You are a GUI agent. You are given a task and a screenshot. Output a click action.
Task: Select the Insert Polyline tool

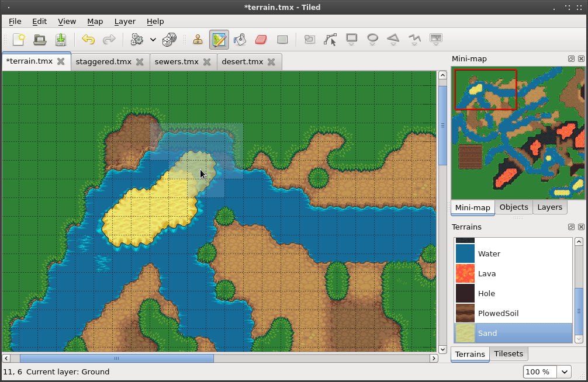click(x=414, y=40)
